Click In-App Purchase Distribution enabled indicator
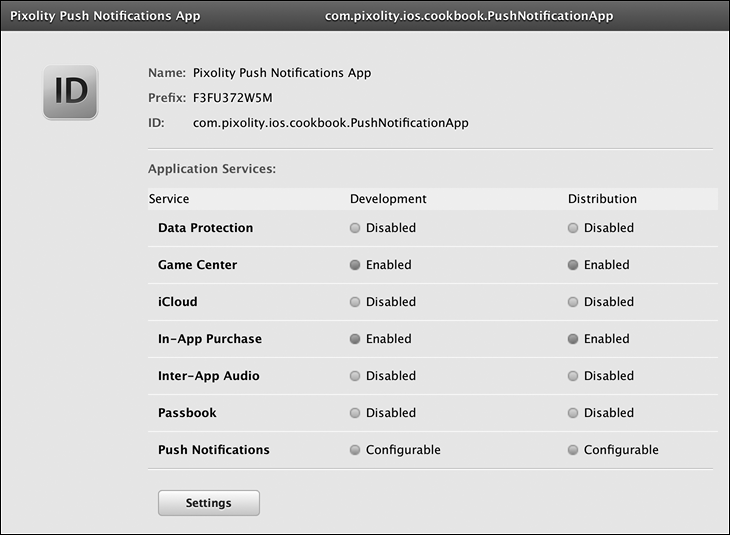The width and height of the screenshot is (730, 535). click(573, 339)
